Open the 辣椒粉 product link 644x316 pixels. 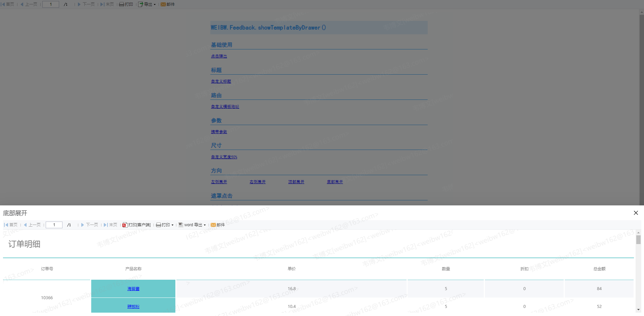coord(133,307)
